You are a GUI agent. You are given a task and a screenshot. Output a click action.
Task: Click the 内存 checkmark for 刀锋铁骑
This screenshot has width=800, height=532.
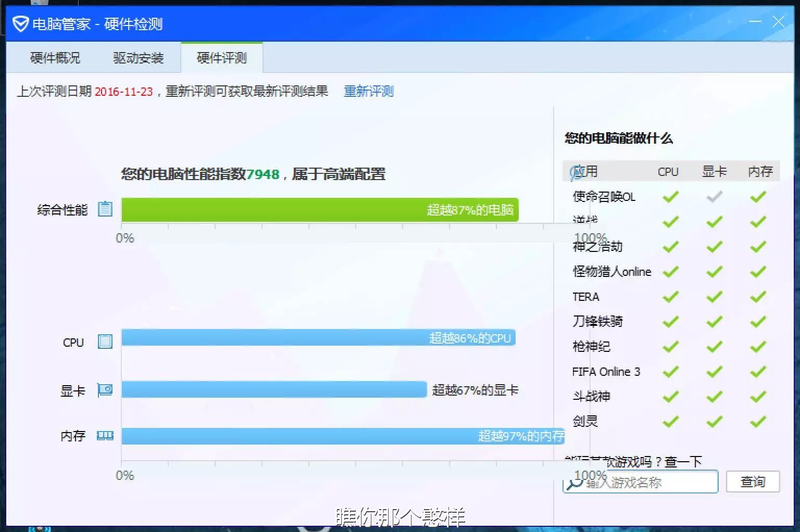point(758,322)
